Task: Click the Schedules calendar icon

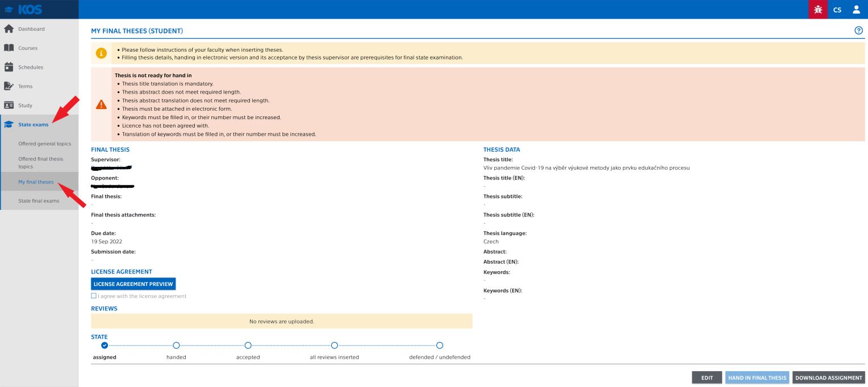Action: [9, 67]
